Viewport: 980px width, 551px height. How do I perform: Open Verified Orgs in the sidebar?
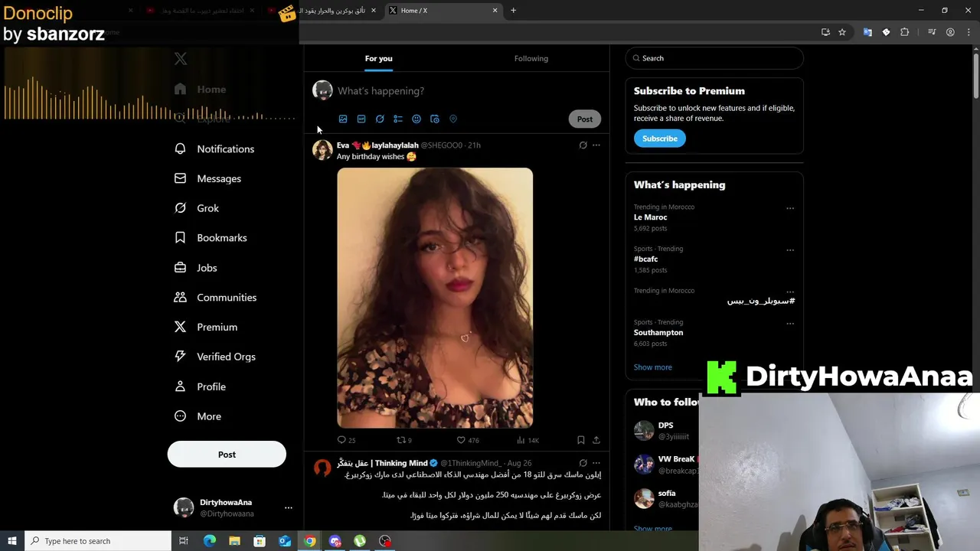pyautogui.click(x=215, y=357)
